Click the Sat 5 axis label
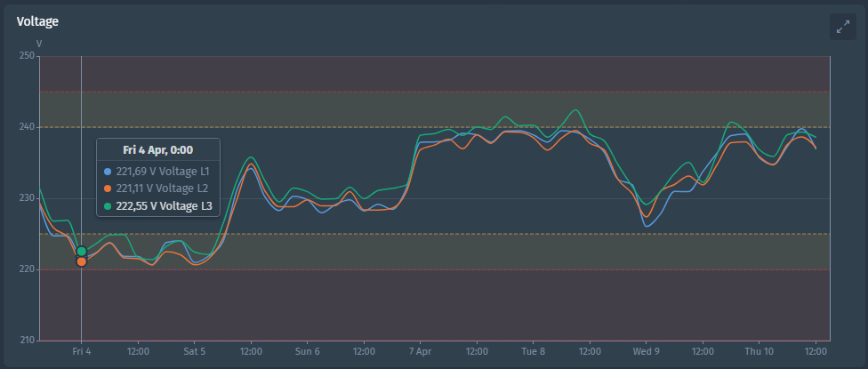 point(195,351)
